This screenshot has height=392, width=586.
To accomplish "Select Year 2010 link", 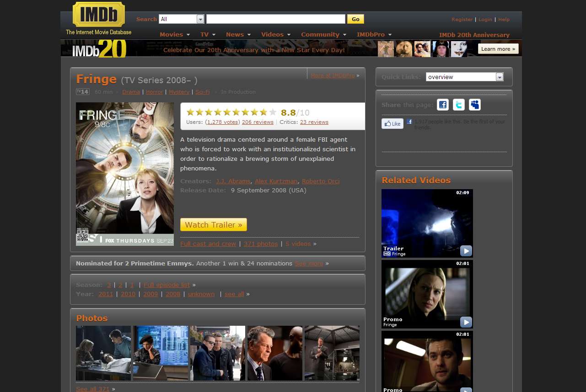I will (128, 294).
